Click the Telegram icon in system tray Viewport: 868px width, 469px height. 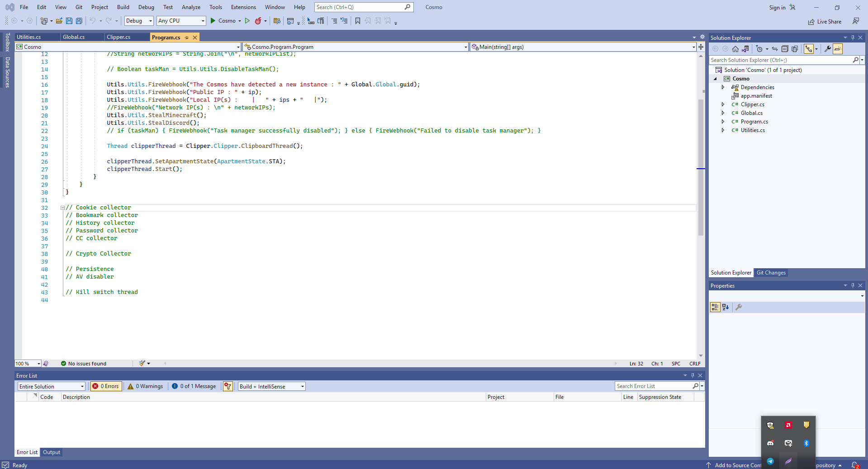(770, 461)
